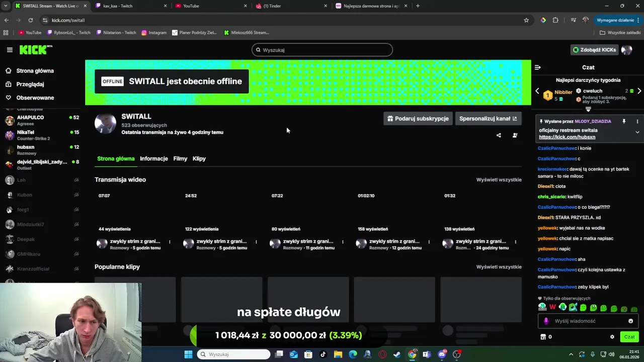
Task: Open File Explorer from the taskbar
Action: coord(338,354)
